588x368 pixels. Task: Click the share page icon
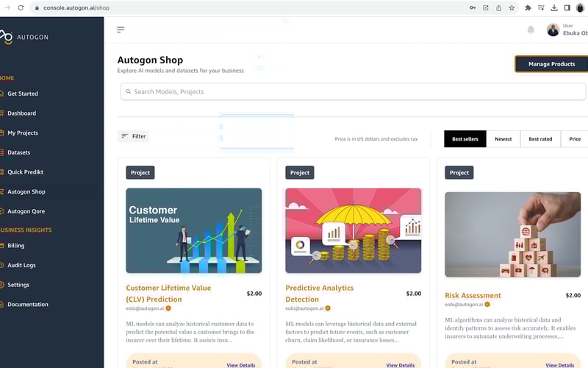(499, 7)
